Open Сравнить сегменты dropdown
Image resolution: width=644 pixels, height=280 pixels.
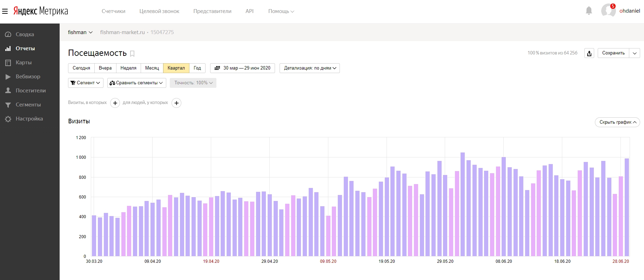click(x=137, y=83)
